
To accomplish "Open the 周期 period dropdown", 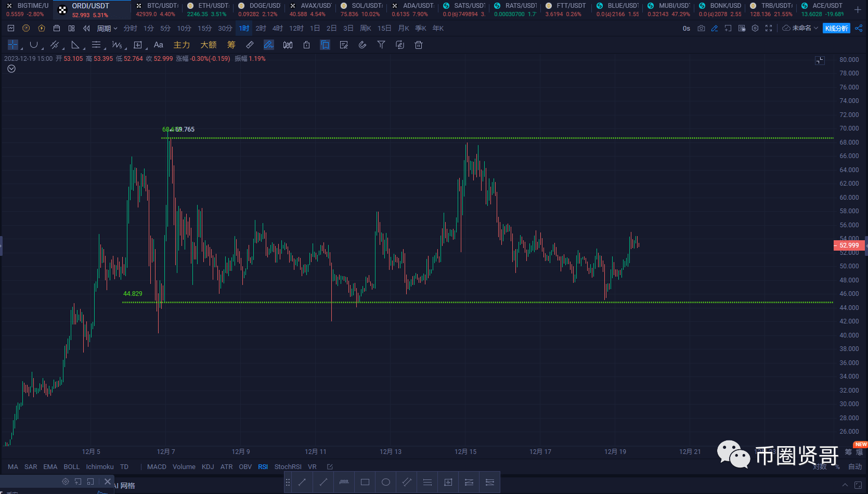I will pos(107,28).
